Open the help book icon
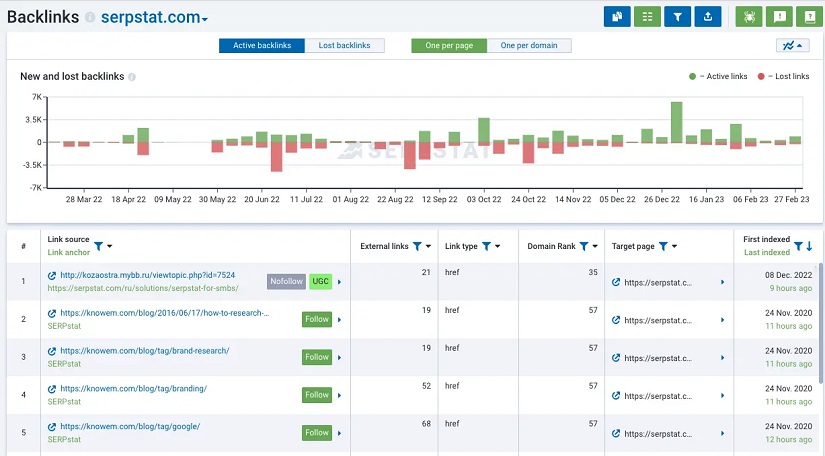 pos(807,17)
